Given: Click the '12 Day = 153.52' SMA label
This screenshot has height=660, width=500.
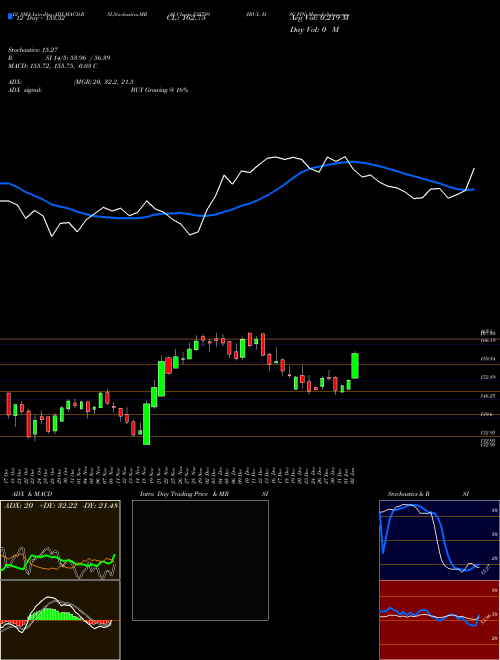Looking at the screenshot, I should pyautogui.click(x=40, y=18).
